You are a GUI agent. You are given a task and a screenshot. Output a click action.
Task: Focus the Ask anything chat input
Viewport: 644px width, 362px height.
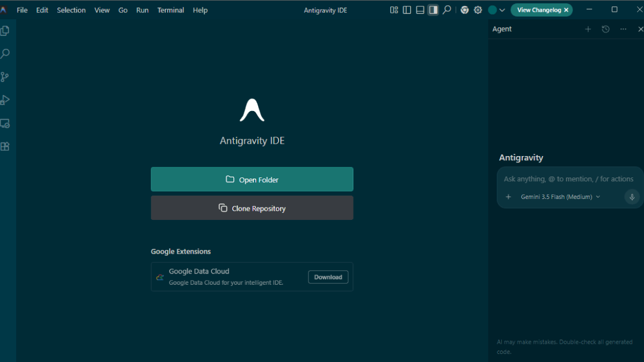tap(568, 179)
